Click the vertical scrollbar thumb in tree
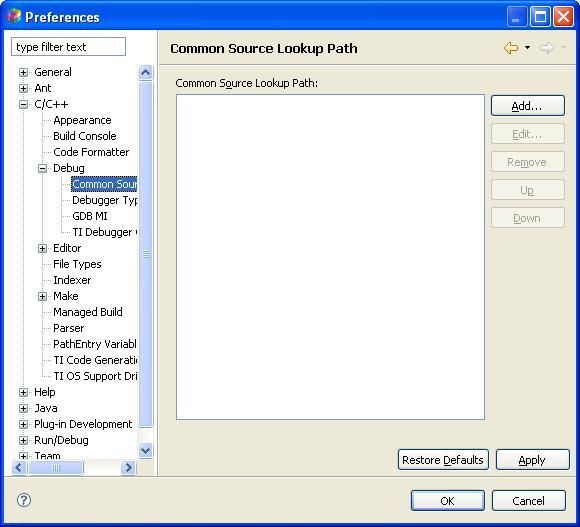 145,254
